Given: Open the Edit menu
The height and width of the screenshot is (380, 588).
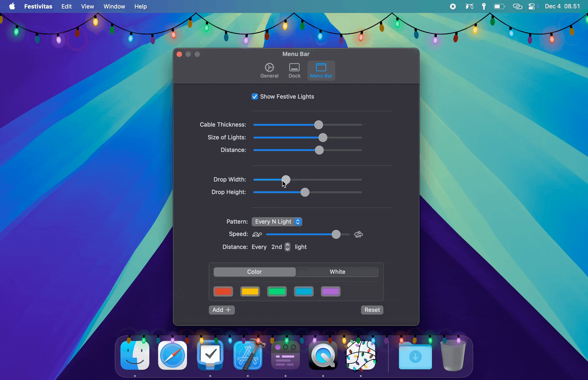Looking at the screenshot, I should pos(66,6).
